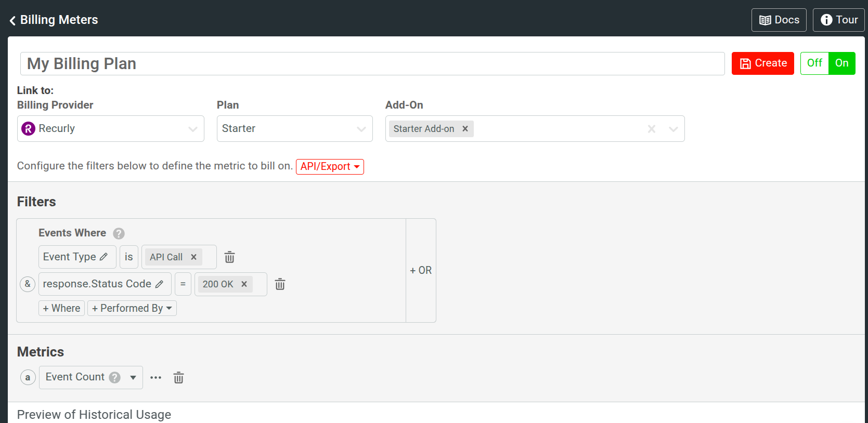868x423 pixels.
Task: Open the Billing Provider Recurly dropdown
Action: click(x=110, y=129)
